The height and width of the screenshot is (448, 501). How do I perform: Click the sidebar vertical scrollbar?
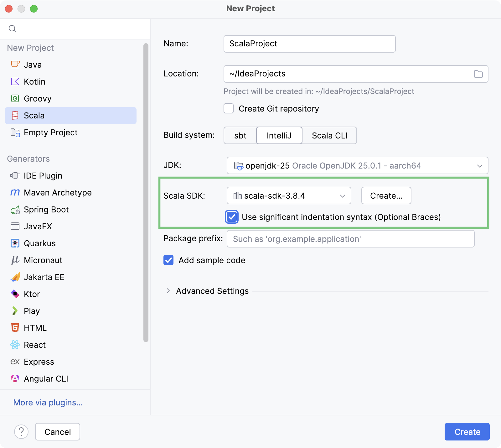(146, 193)
